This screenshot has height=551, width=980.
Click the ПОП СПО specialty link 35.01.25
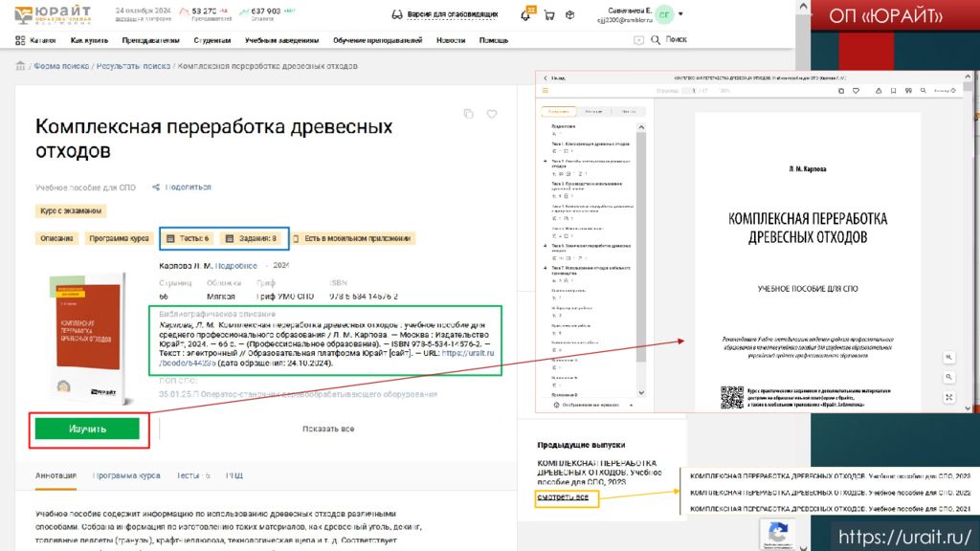tap(299, 394)
